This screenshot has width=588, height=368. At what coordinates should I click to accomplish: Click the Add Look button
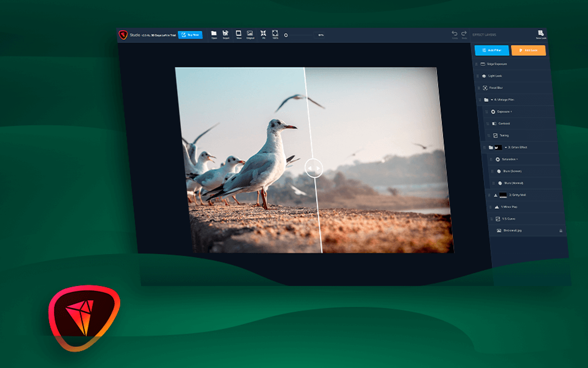coord(529,50)
